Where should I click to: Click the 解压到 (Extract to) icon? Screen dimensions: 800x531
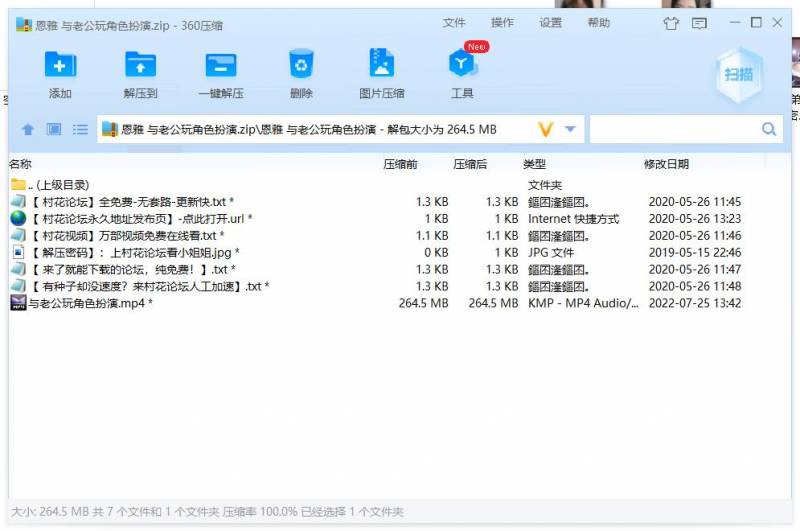(x=140, y=66)
